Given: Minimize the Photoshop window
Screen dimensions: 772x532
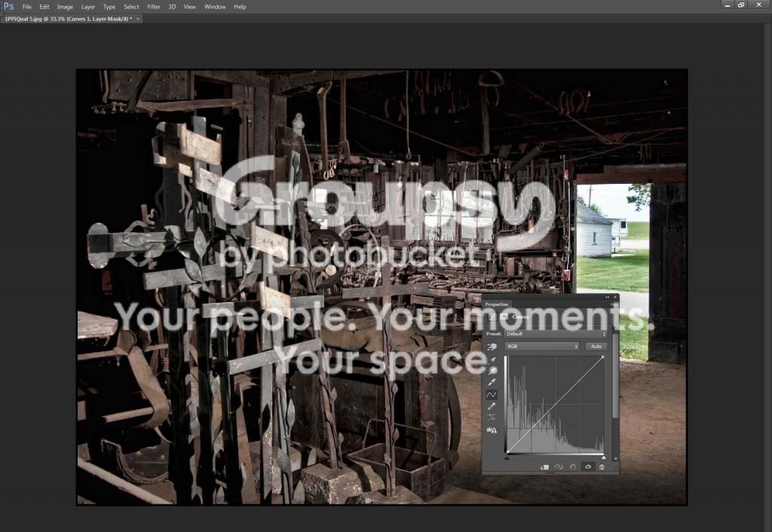Looking at the screenshot, I should click(728, 5).
